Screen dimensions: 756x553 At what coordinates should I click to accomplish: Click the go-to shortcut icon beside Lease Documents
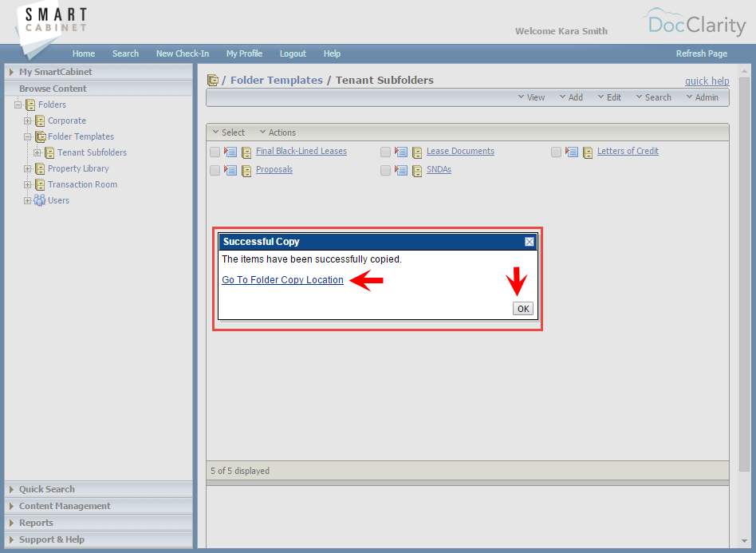tap(401, 152)
